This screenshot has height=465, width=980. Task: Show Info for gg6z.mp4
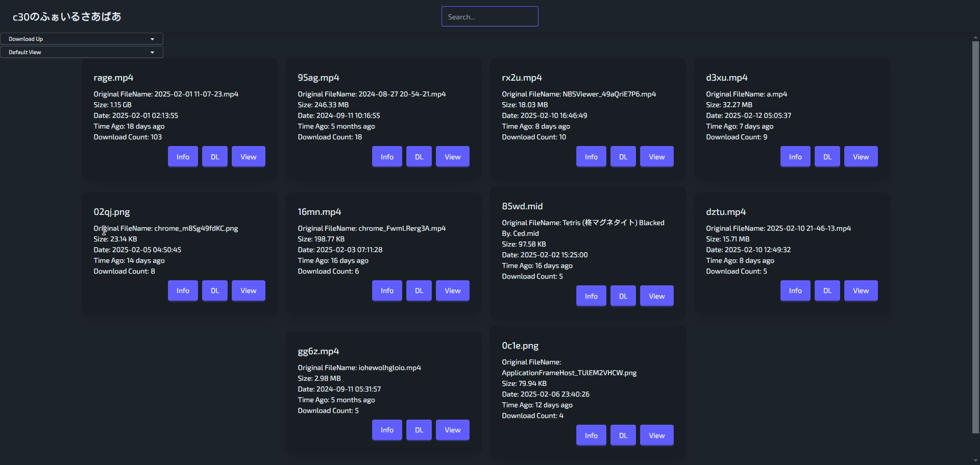click(387, 430)
